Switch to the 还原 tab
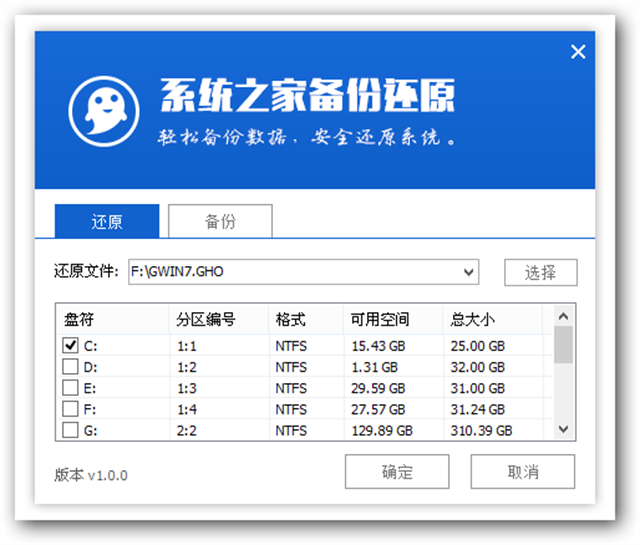640x545 pixels. click(107, 221)
